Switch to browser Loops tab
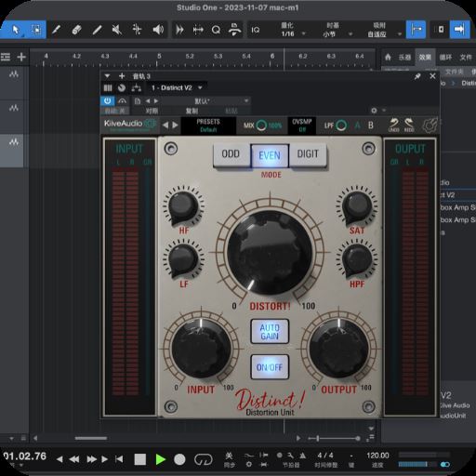The width and height of the screenshot is (476, 476). tap(445, 58)
